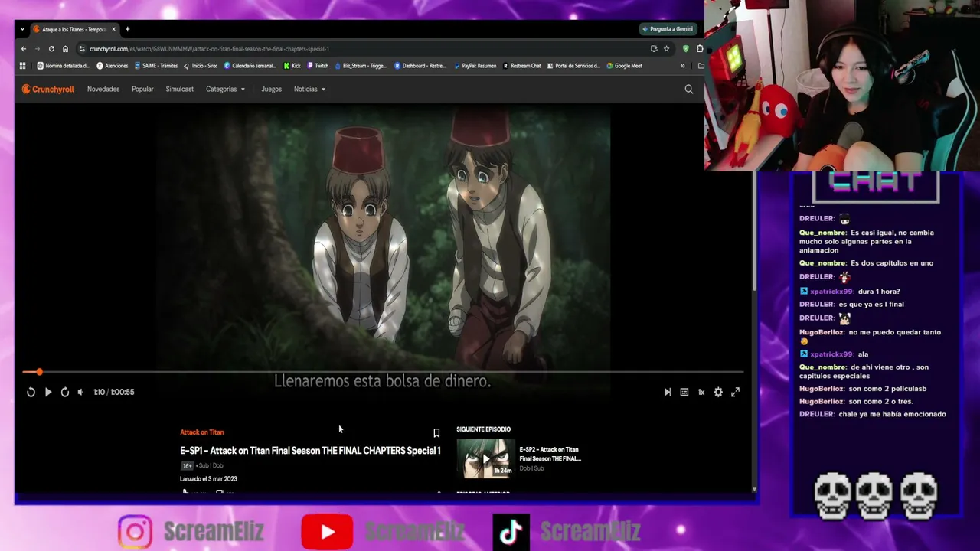Image resolution: width=980 pixels, height=551 pixels.
Task: Open Chrome apps grid shortcut
Action: [x=23, y=66]
